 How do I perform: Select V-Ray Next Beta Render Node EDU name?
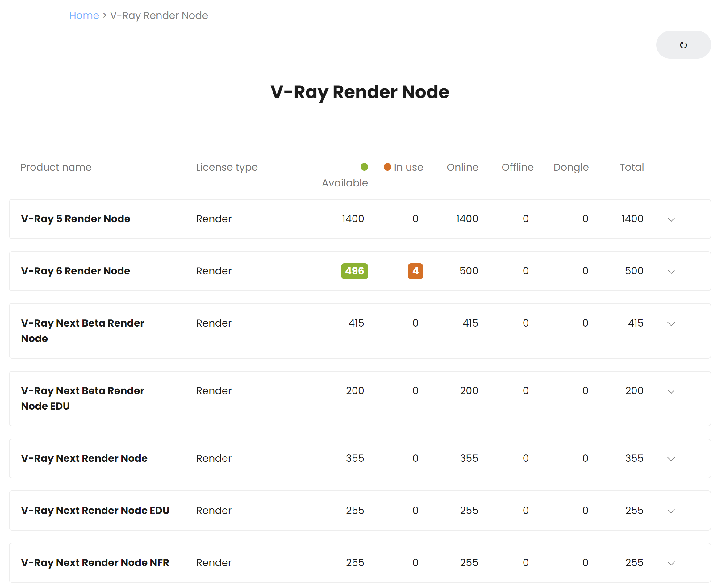83,398
